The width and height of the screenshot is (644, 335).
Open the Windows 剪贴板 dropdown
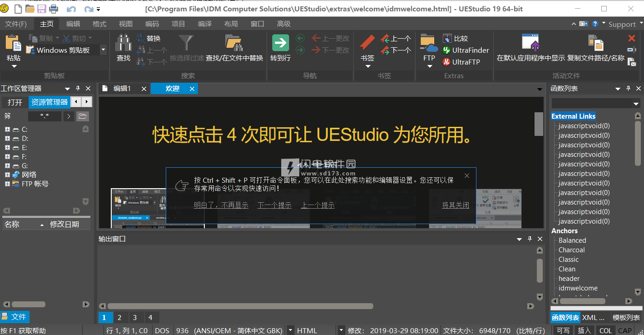[103, 50]
